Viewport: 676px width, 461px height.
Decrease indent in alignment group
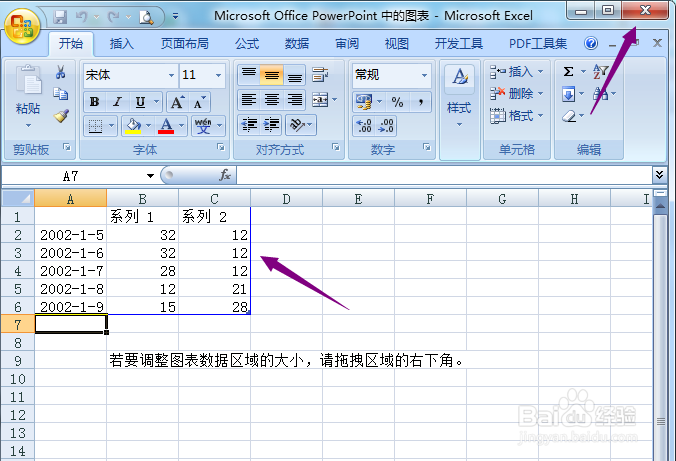point(249,125)
